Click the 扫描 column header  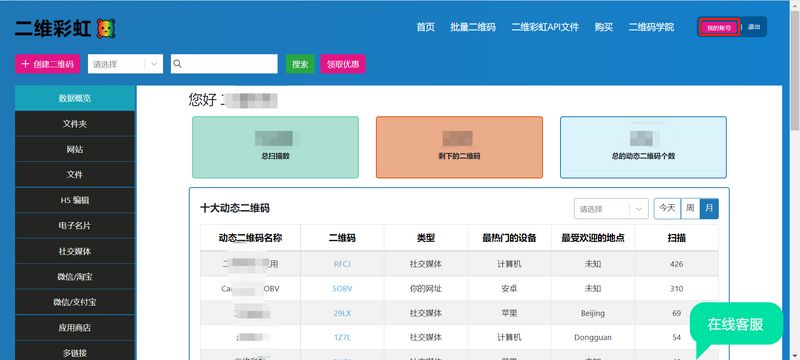click(677, 238)
